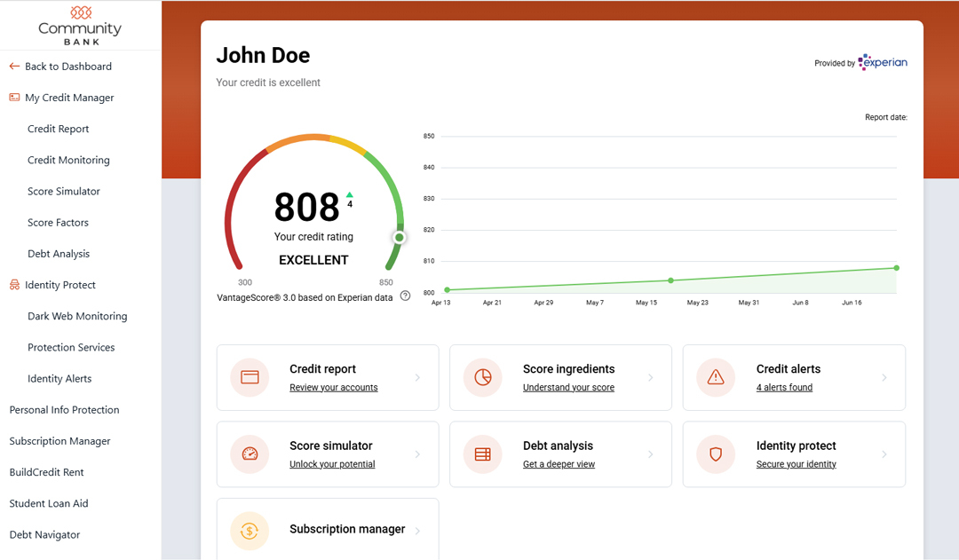
Task: Open Dark Web Monitoring in sidebar
Action: click(x=77, y=316)
